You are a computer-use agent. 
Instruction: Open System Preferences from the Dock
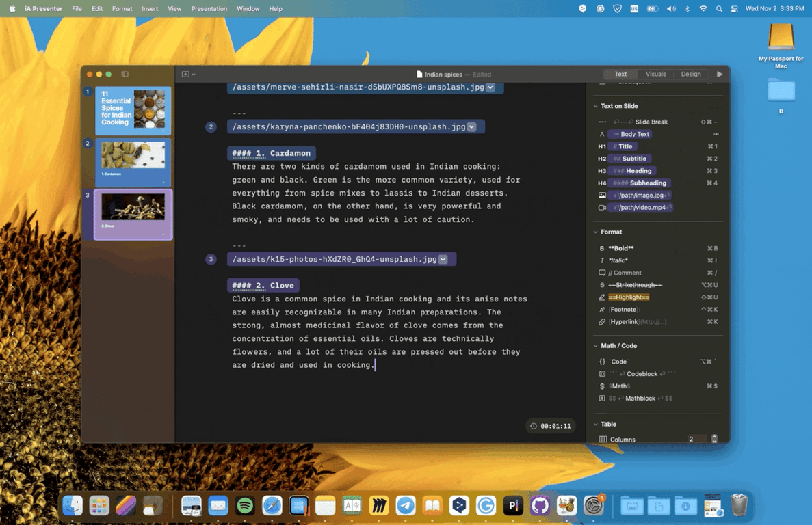click(x=594, y=505)
